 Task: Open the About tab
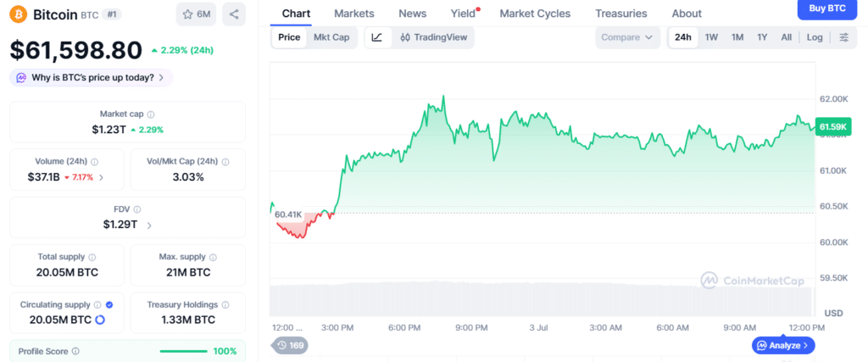click(687, 14)
